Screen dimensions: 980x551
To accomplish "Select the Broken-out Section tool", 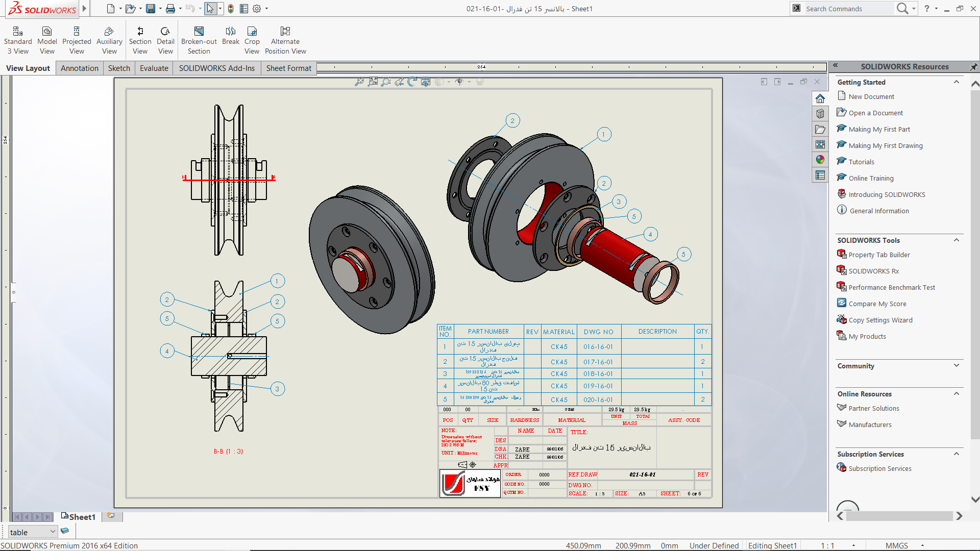I will pyautogui.click(x=199, y=40).
